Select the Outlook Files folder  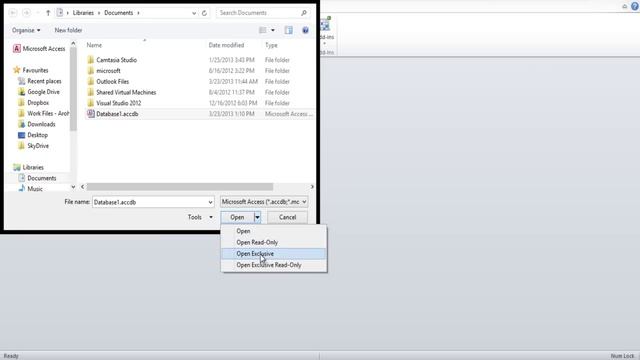click(113, 82)
